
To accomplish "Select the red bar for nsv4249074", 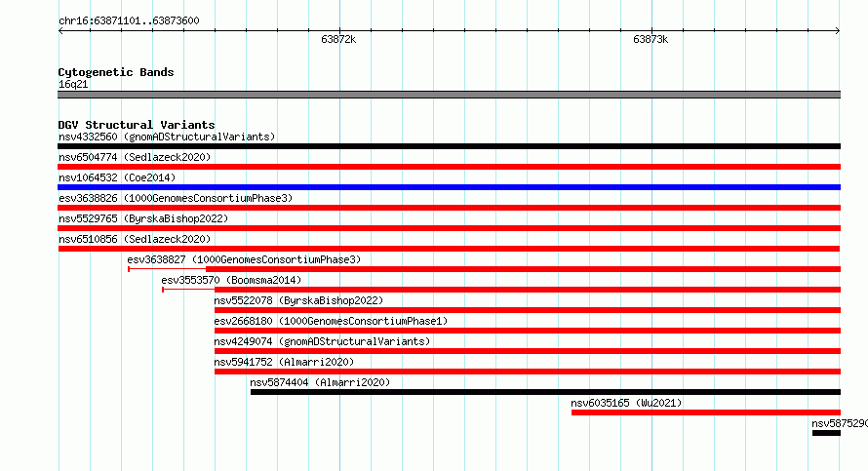I will pyautogui.click(x=528, y=351).
